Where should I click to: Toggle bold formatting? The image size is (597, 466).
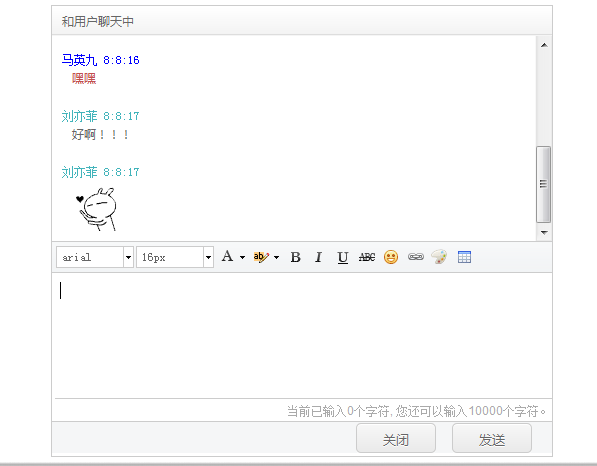[295, 257]
